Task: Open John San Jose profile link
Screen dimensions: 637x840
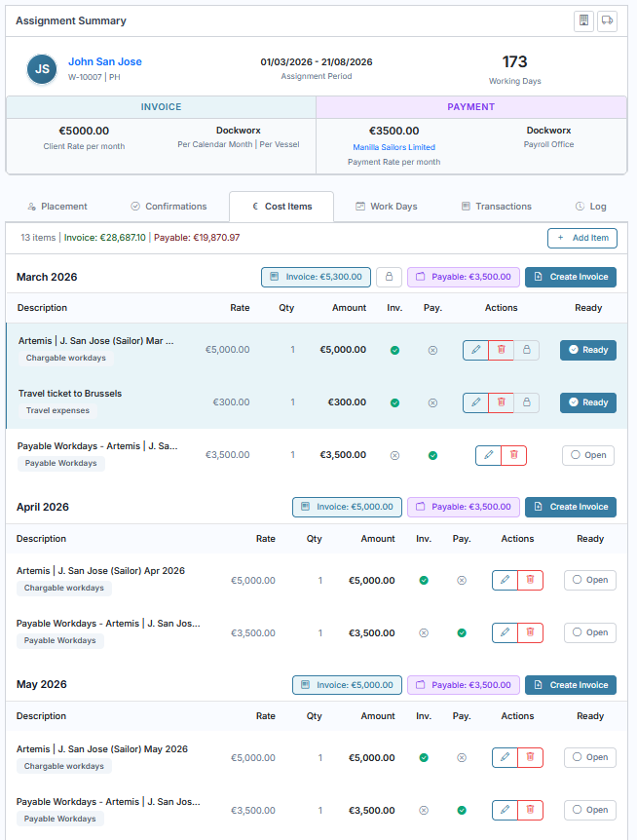Action: (105, 61)
